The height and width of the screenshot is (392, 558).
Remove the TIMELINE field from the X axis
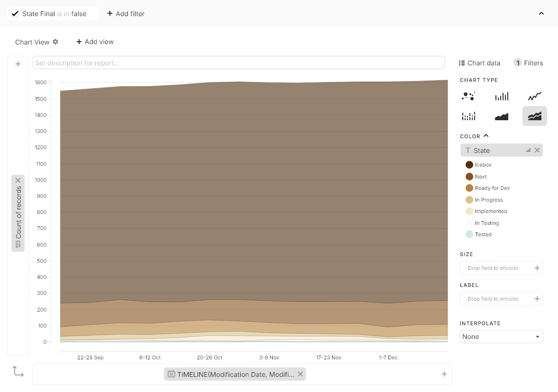300,374
